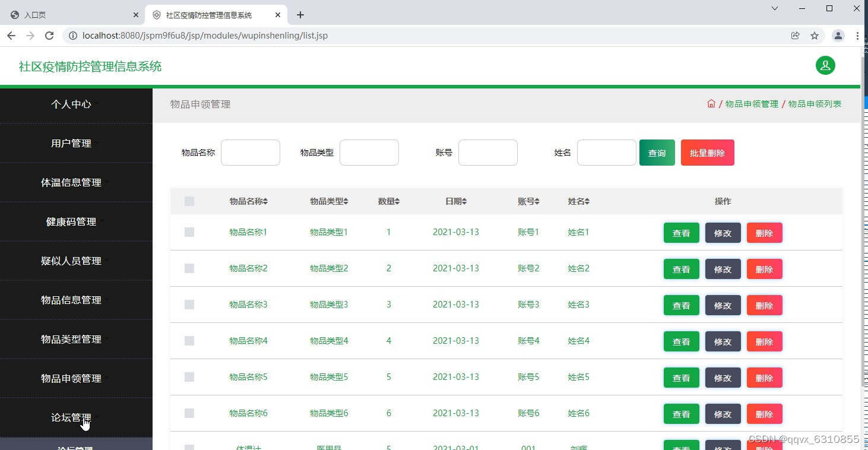Click the home icon in breadcrumb
Image resolution: width=868 pixels, height=450 pixels.
click(x=711, y=103)
